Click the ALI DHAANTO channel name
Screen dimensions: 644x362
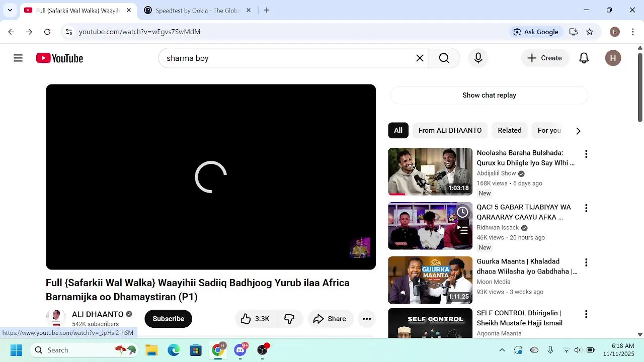(98, 314)
